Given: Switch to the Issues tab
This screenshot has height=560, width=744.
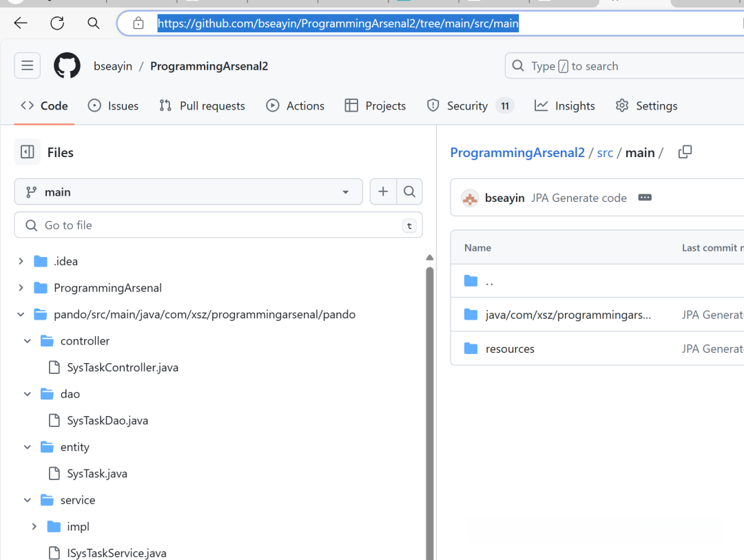Looking at the screenshot, I should tap(114, 105).
